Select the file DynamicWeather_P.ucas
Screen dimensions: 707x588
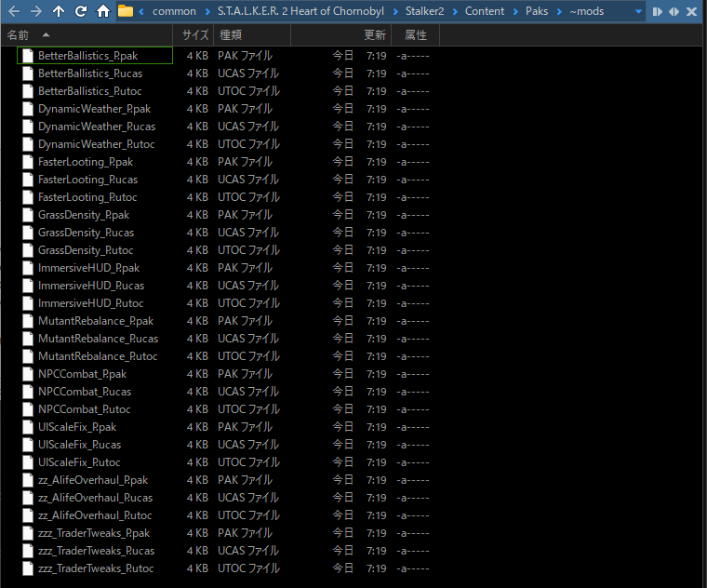pos(97,127)
